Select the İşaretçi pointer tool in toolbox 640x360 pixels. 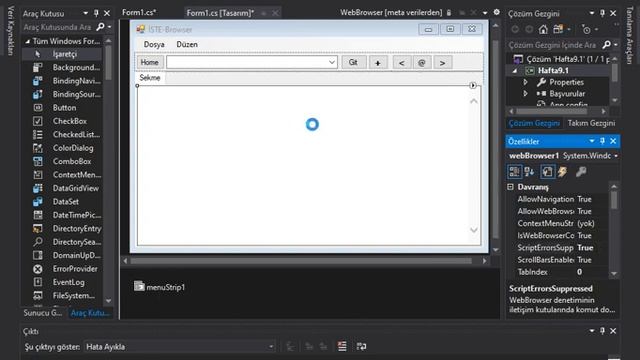tap(62, 54)
